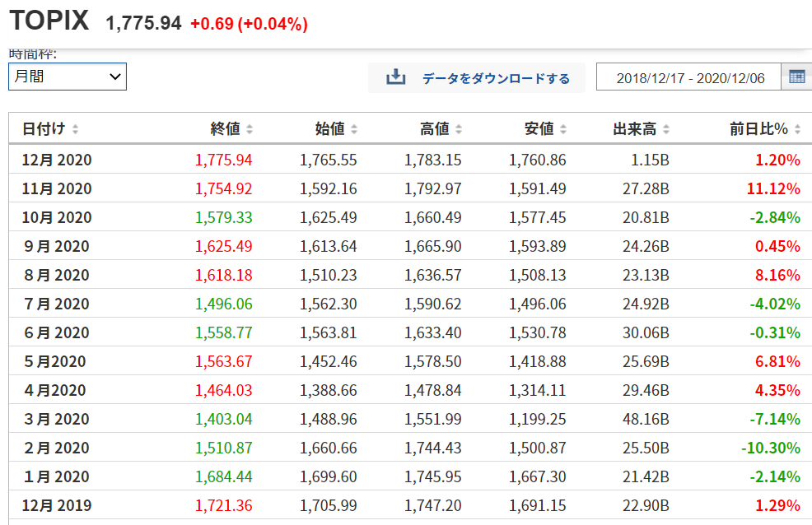Select the 5月2020 row date
This screenshot has height=525, width=812.
(x=55, y=361)
